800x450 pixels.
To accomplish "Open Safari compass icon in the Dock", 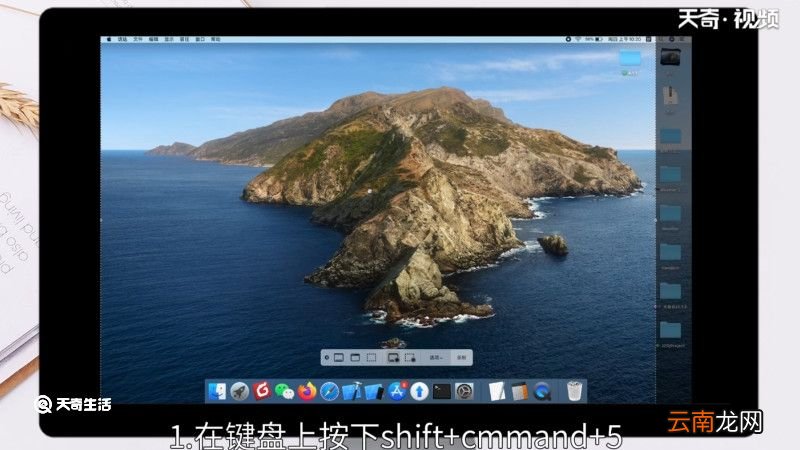I will (329, 391).
